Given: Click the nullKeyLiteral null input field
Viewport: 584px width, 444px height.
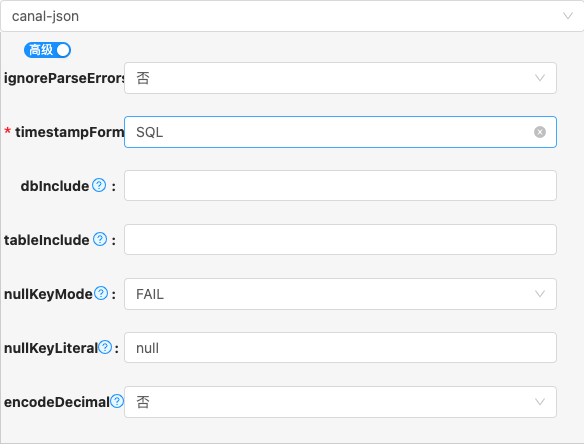Looking at the screenshot, I should click(340, 348).
